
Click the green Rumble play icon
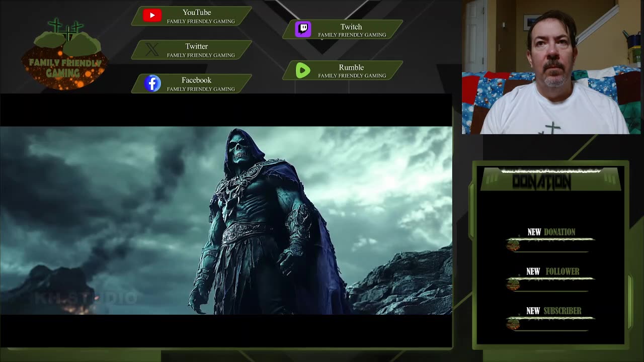[x=303, y=70]
